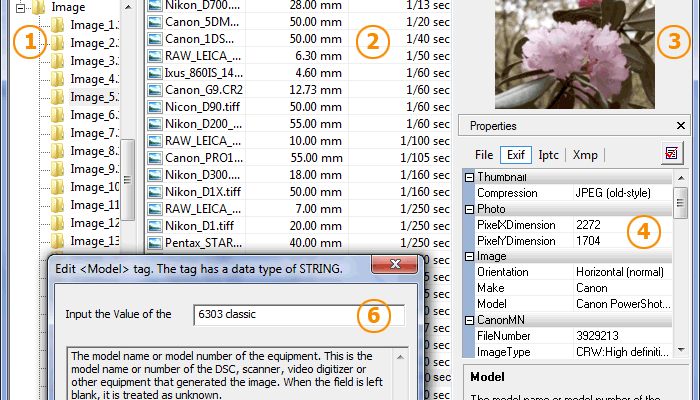
Task: Select the Canon_1DS file icon
Action: click(155, 39)
